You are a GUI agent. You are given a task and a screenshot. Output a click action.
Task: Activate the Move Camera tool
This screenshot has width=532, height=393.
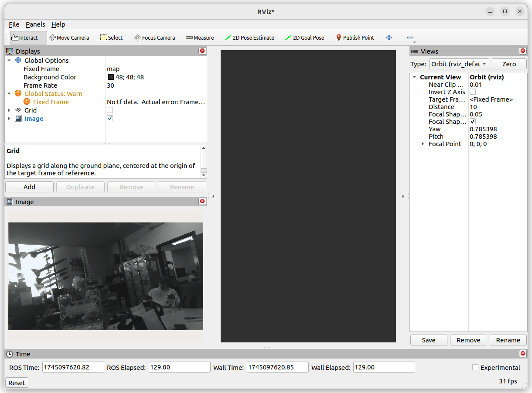point(69,38)
